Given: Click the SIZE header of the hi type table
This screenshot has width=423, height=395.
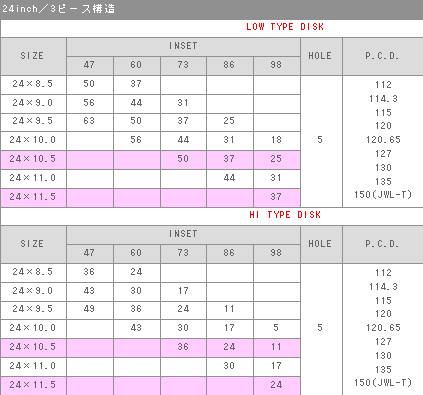Looking at the screenshot, I should [x=33, y=244].
